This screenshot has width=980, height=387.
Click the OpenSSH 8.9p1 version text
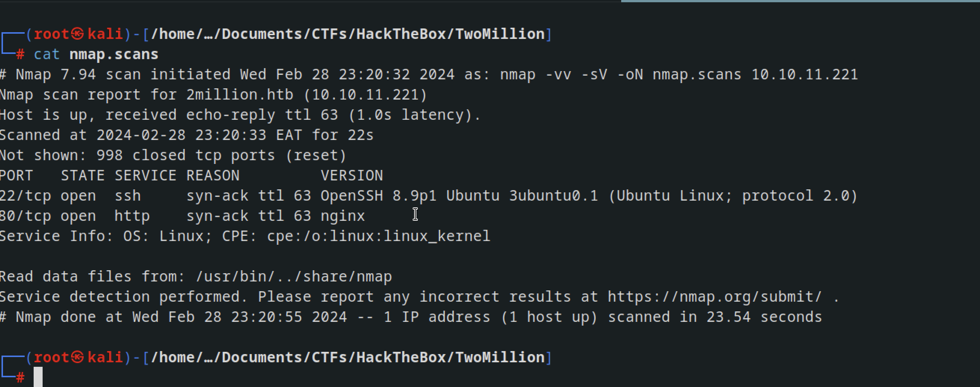click(x=378, y=196)
